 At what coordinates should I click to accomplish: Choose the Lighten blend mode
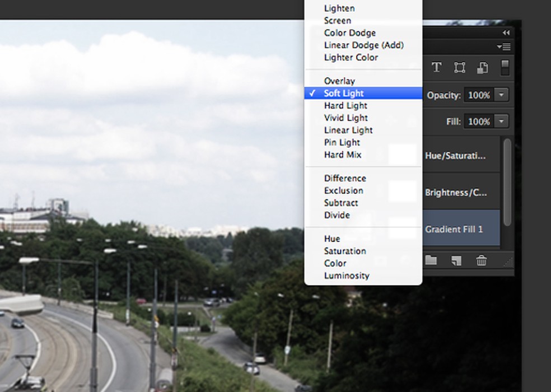(x=363, y=8)
